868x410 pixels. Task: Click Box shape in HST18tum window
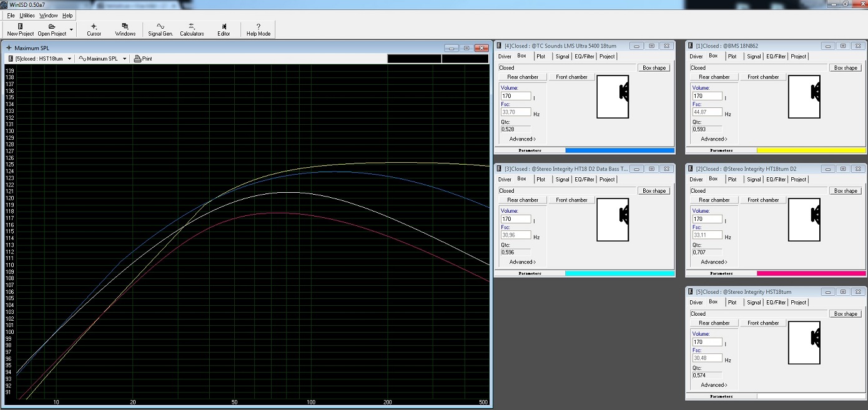846,314
